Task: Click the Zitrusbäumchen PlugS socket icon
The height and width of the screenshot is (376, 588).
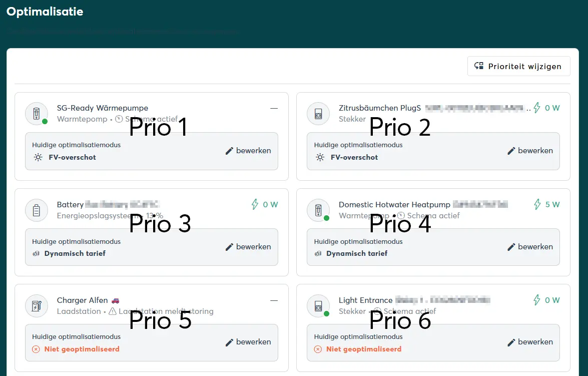Action: tap(318, 114)
